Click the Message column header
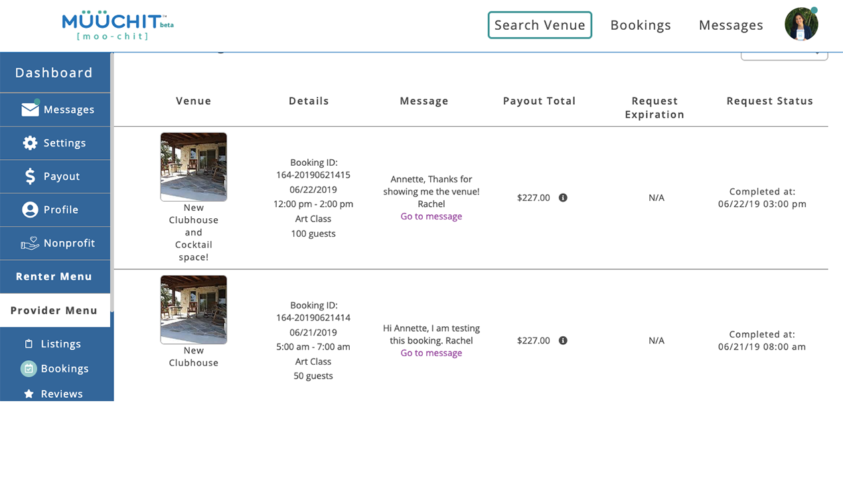The image size is (843, 504). coord(424,101)
